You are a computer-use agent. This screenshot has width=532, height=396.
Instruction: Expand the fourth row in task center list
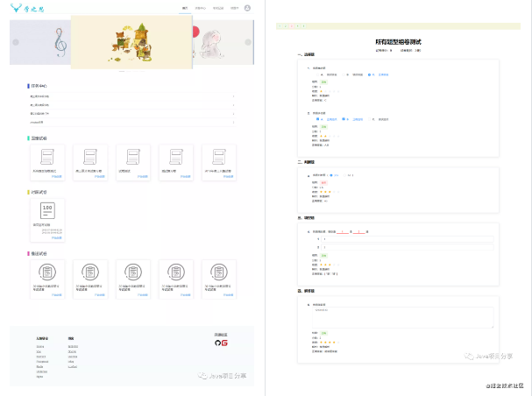pyautogui.click(x=132, y=122)
